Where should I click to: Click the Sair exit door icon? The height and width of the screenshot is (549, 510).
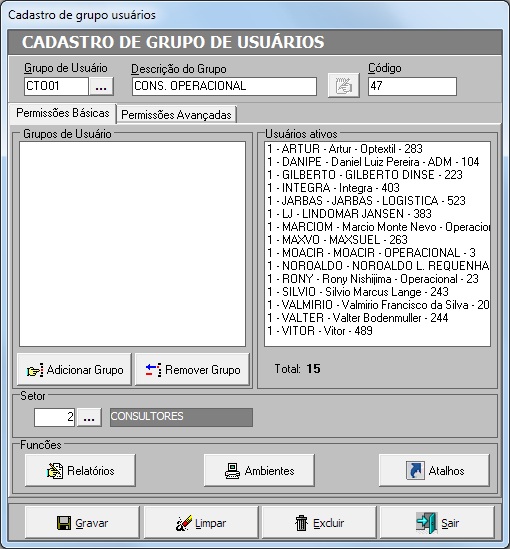(x=427, y=523)
